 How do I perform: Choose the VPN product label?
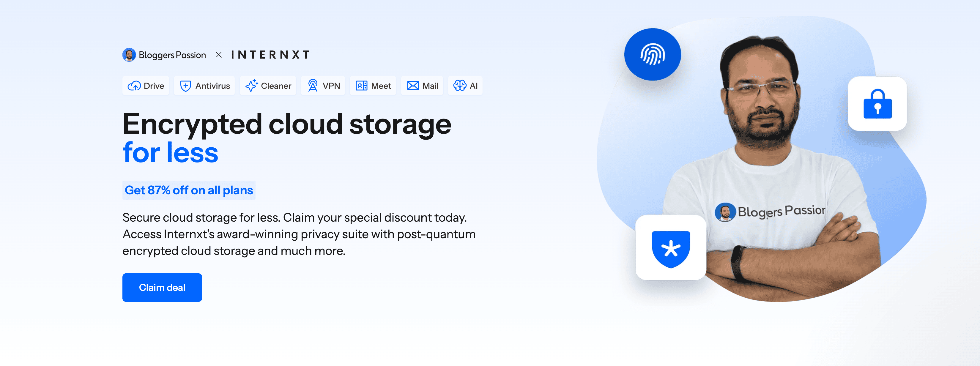click(x=331, y=86)
